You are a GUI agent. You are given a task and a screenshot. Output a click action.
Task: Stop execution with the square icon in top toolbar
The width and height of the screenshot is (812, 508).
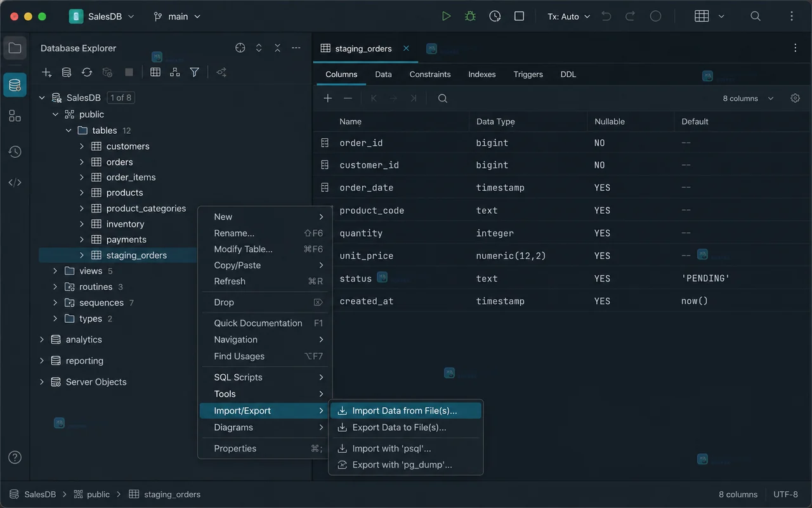pyautogui.click(x=519, y=16)
